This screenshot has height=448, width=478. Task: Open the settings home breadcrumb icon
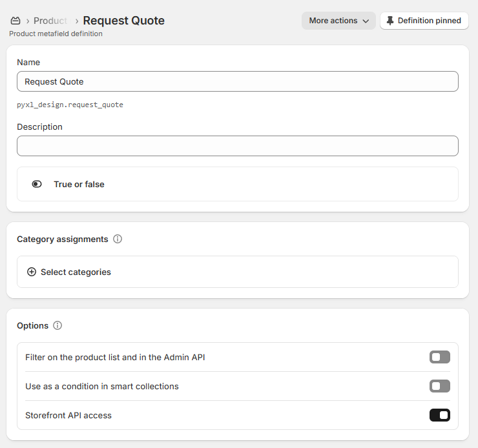(x=16, y=21)
